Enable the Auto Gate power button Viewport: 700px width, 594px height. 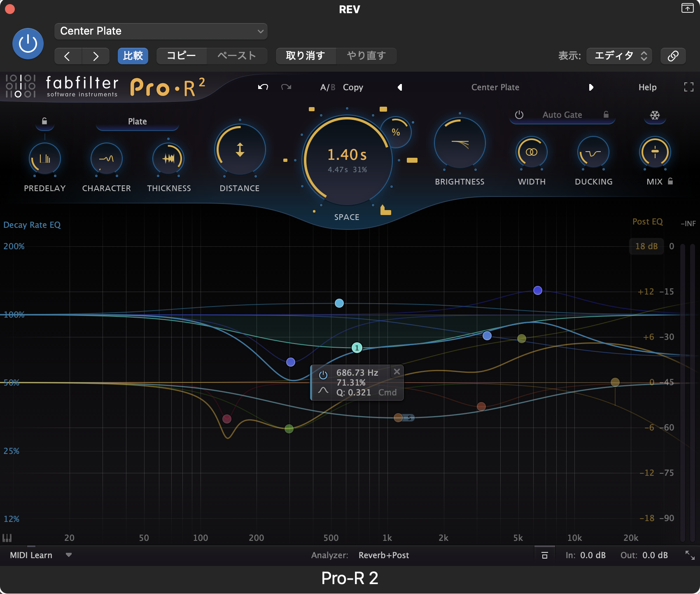tap(519, 115)
